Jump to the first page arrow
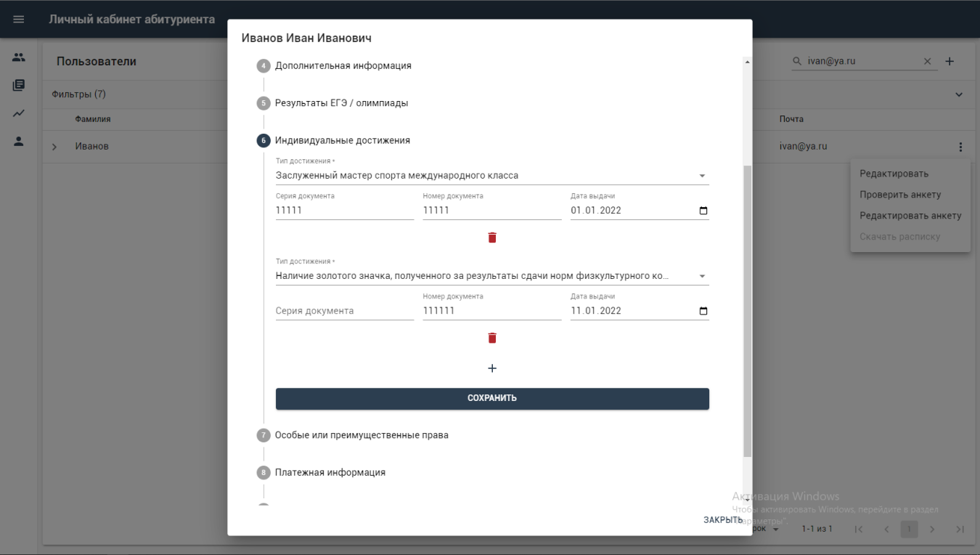Viewport: 980px width, 555px height. [859, 530]
